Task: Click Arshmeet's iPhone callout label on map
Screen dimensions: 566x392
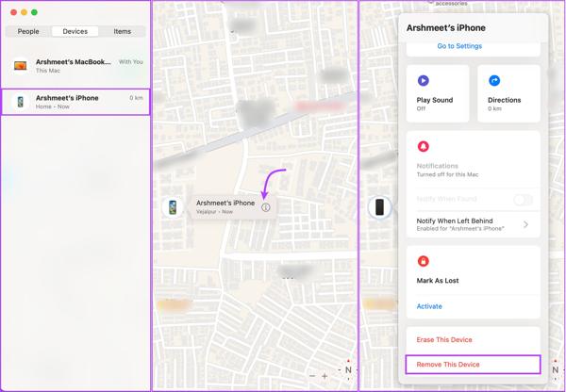Action: tap(225, 203)
